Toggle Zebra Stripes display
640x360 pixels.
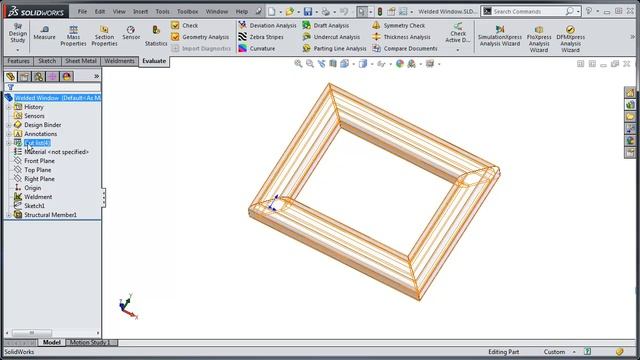261,37
